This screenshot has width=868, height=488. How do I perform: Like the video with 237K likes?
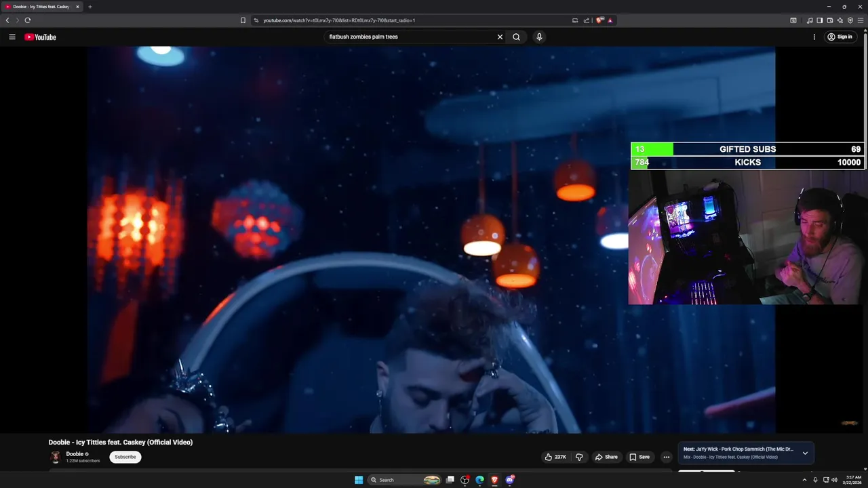pyautogui.click(x=555, y=457)
